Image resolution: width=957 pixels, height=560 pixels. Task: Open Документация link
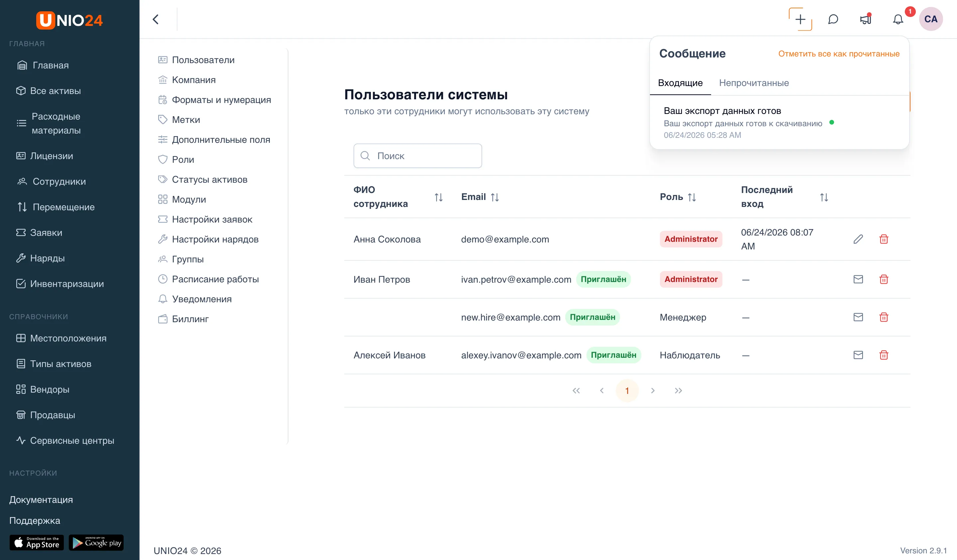pyautogui.click(x=41, y=500)
